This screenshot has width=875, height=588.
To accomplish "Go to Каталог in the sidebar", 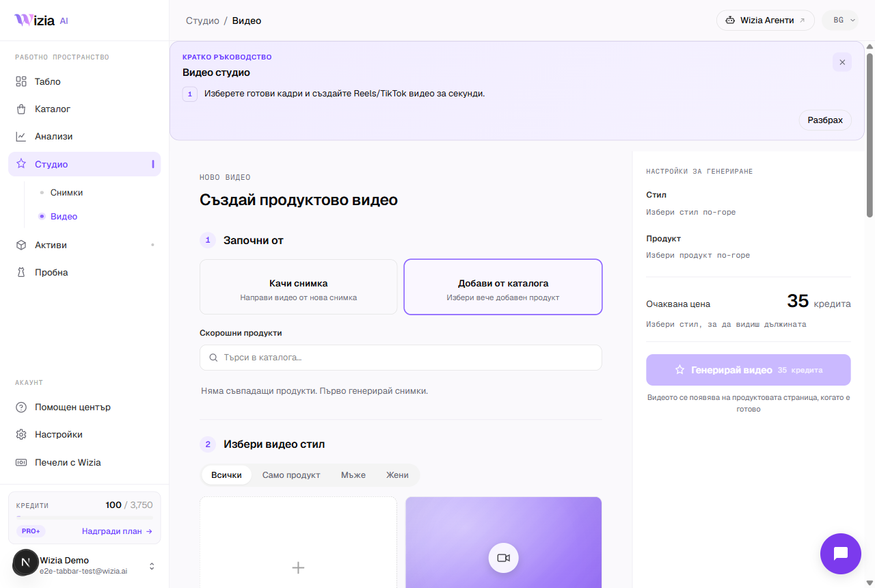I will tap(84, 109).
